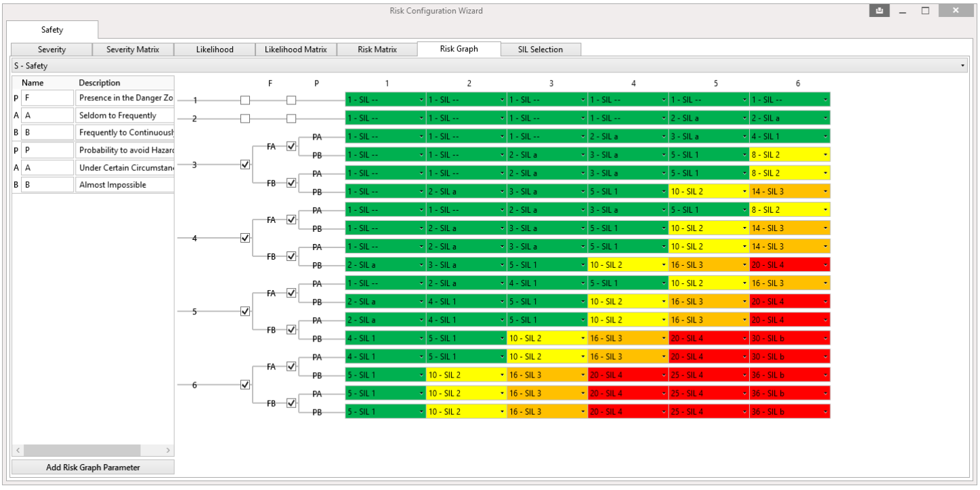Click the 'Seldom to Frequently' description field

click(x=125, y=115)
